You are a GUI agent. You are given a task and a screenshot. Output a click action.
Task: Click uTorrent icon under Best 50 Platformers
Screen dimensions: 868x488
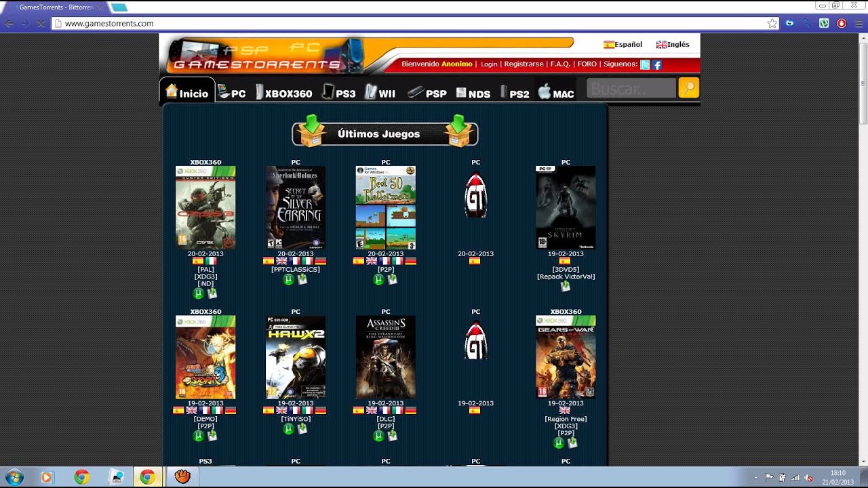[x=379, y=279]
